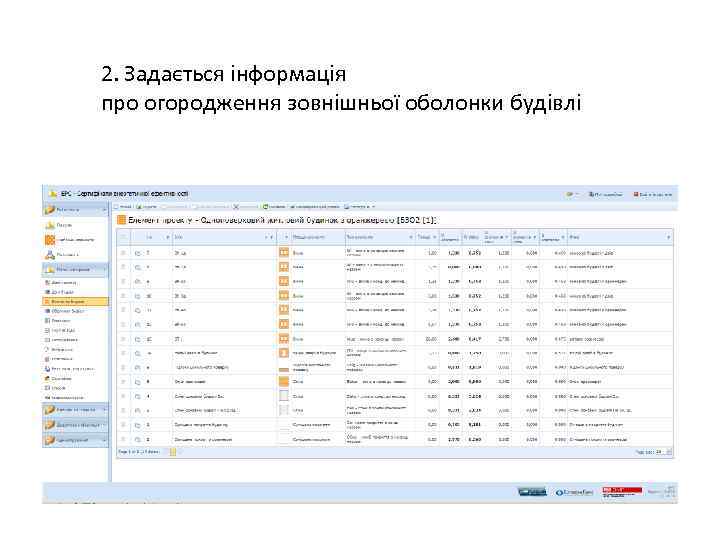Click the settings icon in the title bar
The image size is (720, 540).
pyautogui.click(x=570, y=195)
